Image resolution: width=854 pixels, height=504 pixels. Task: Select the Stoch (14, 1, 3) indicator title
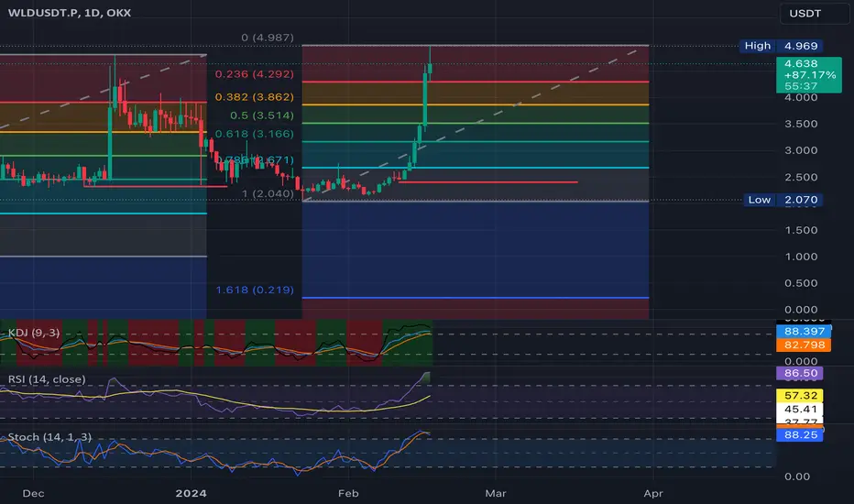pyautogui.click(x=49, y=437)
